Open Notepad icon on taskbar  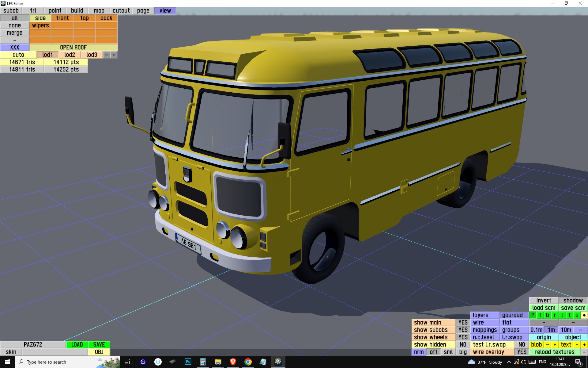tap(263, 362)
